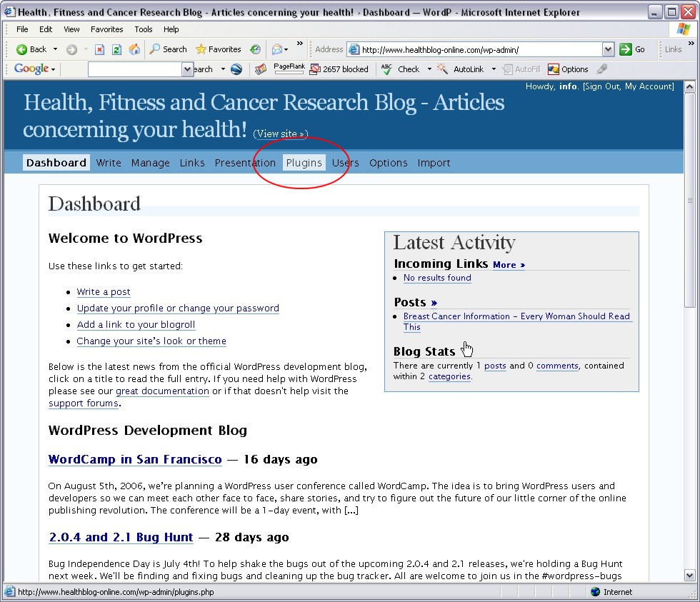Open Incoming Links More link
This screenshot has height=602, width=700.
point(509,265)
